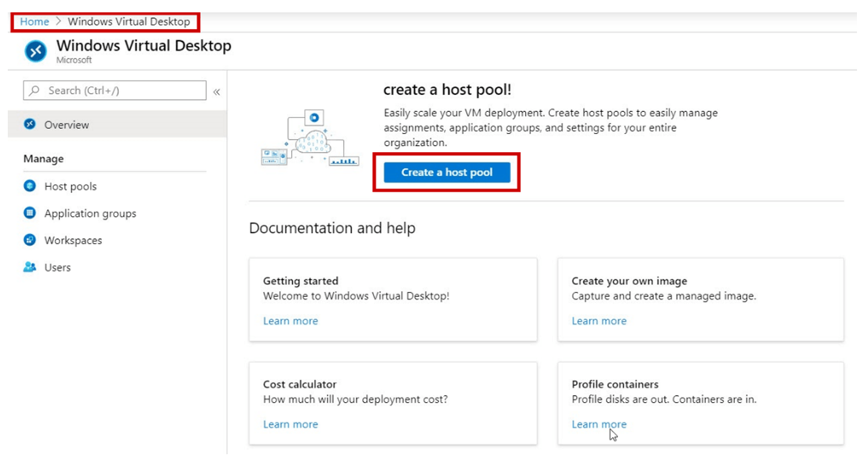Image resolution: width=868 pixels, height=462 pixels.
Task: Select Users in the sidebar
Action: pos(57,268)
